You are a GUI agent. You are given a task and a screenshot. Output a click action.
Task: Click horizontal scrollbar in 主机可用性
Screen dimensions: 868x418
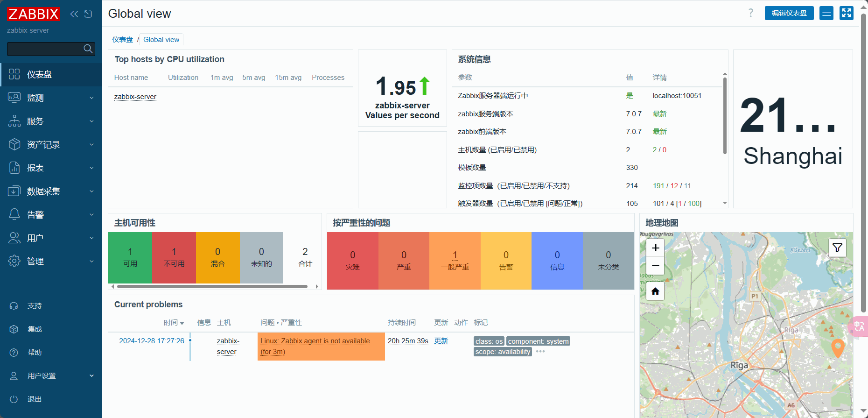[x=212, y=286]
